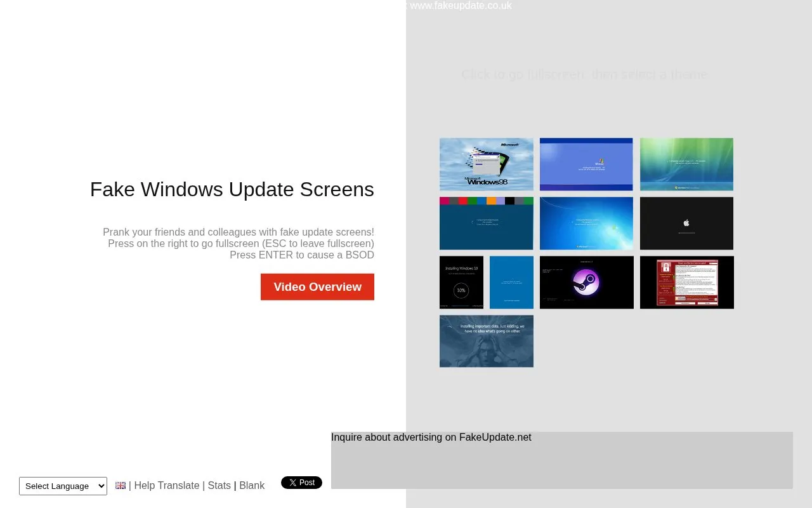Open the Blank link
This screenshot has width=812, height=508.
click(x=252, y=485)
